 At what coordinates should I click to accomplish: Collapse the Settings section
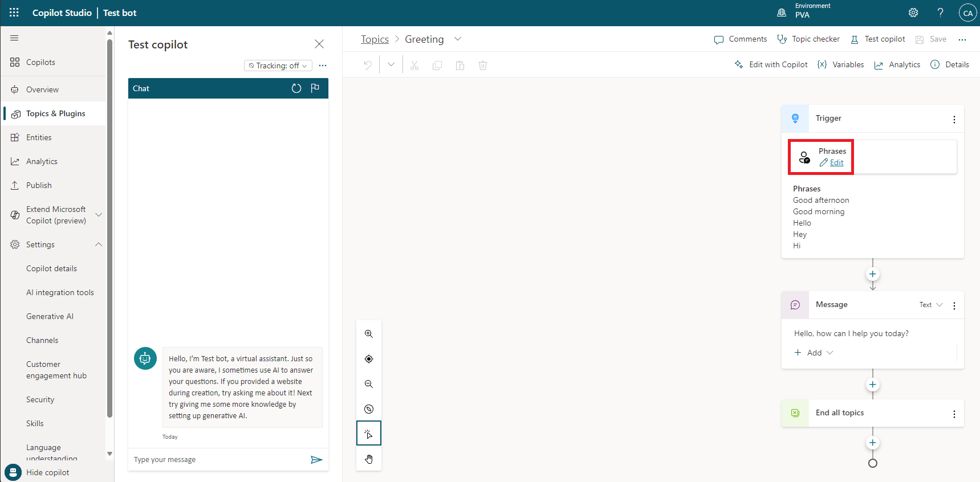point(99,244)
